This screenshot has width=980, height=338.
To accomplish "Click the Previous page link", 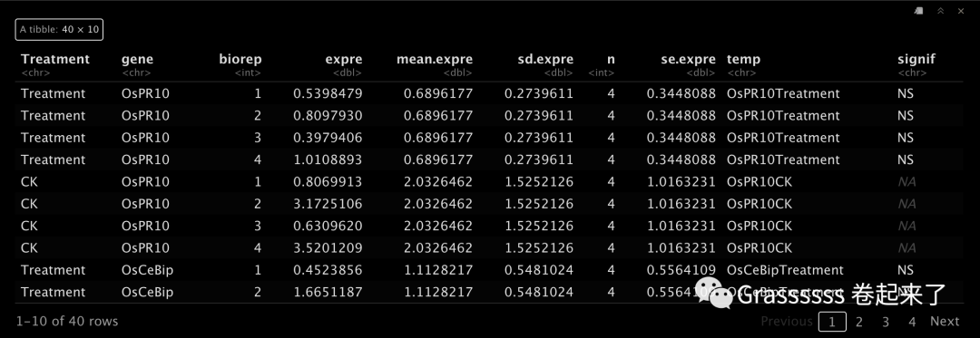I will pyautogui.click(x=786, y=322).
